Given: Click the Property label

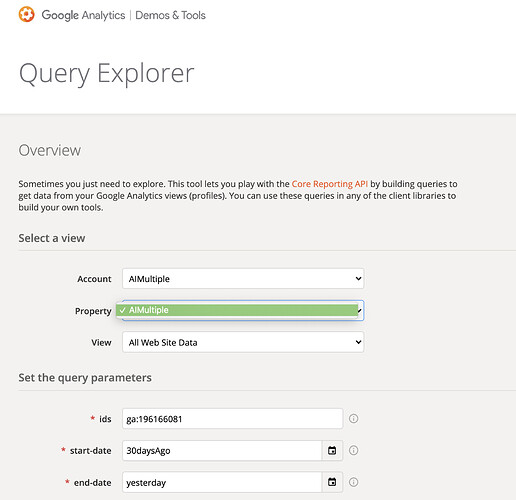Looking at the screenshot, I should tap(93, 311).
